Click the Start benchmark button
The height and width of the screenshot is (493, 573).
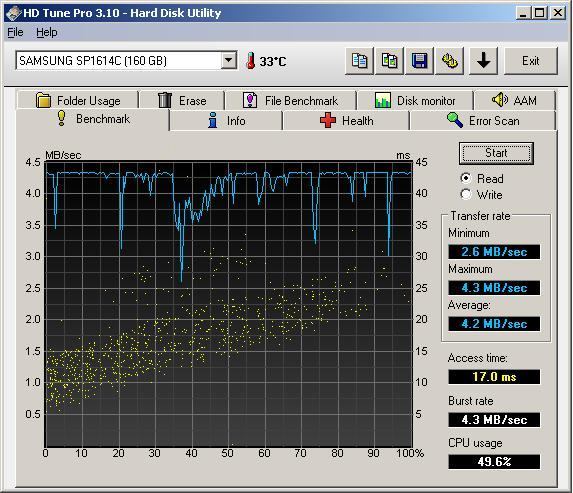[496, 153]
